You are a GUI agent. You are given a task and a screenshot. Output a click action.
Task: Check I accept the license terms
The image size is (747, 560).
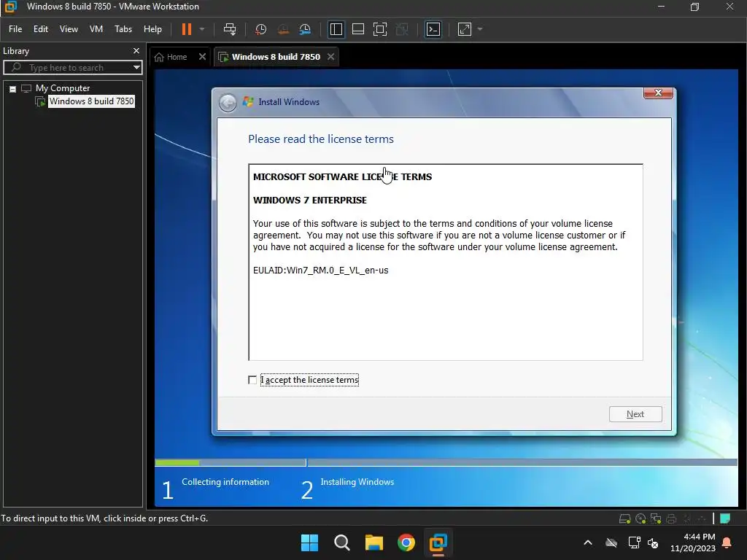click(x=252, y=379)
